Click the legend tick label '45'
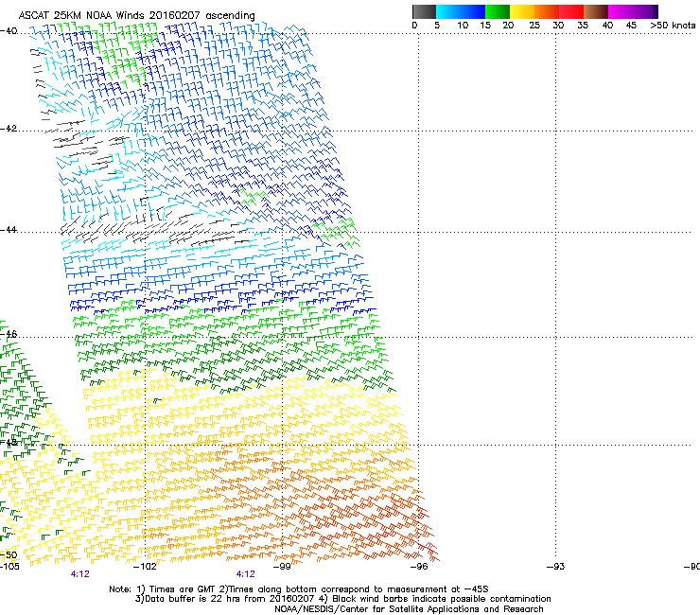 click(631, 25)
